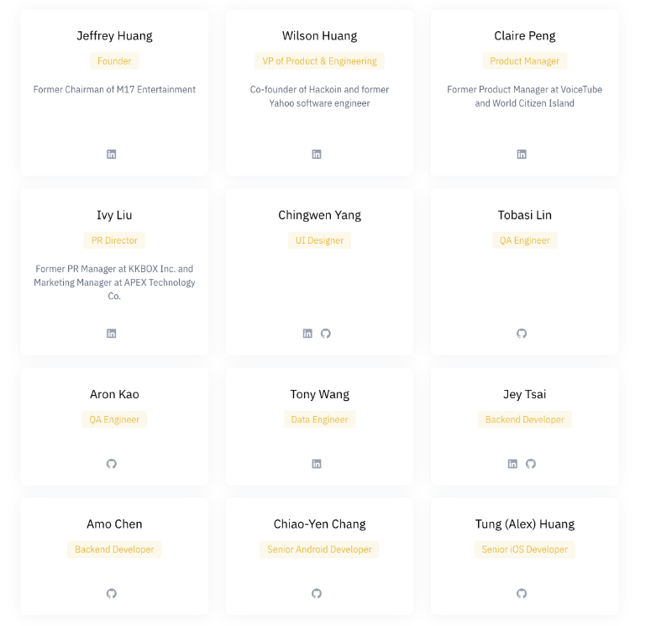672x626 pixels.
Task: Open Chingwen Yang's LinkedIn profile
Action: [307, 333]
